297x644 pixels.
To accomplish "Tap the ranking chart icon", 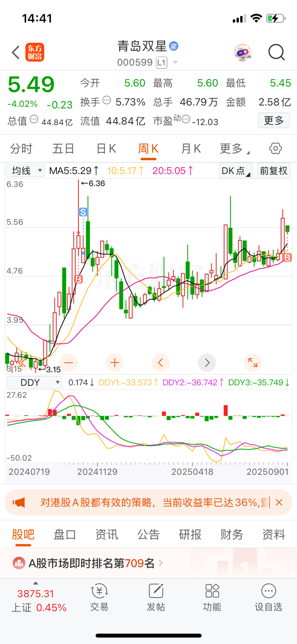I will [19, 563].
